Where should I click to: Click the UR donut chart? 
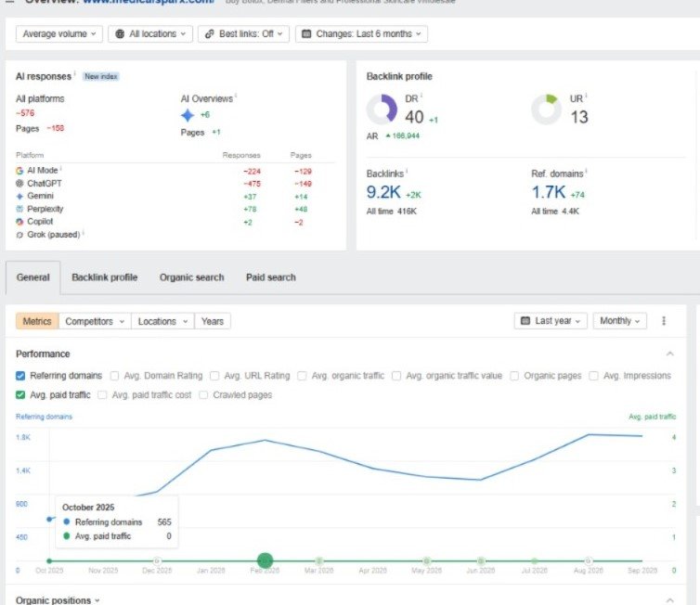547,109
